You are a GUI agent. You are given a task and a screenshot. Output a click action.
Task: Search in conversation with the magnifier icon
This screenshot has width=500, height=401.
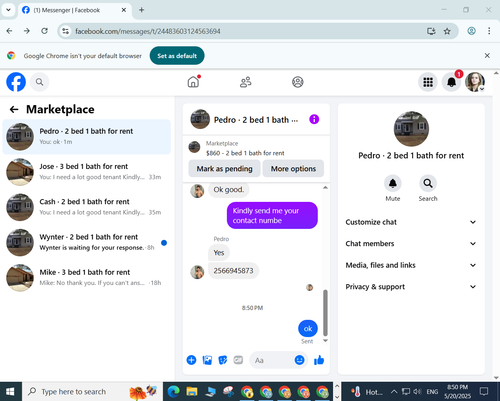point(428,183)
